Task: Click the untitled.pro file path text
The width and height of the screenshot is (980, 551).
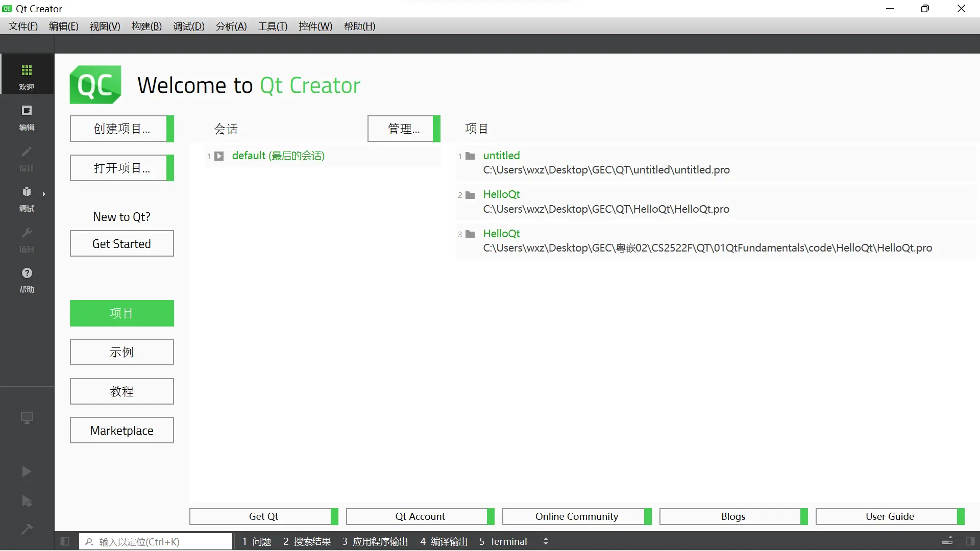Action: point(606,170)
